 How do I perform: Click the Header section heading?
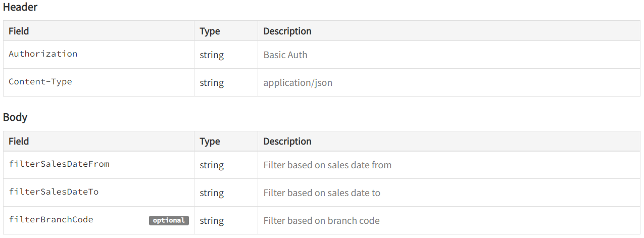click(20, 7)
